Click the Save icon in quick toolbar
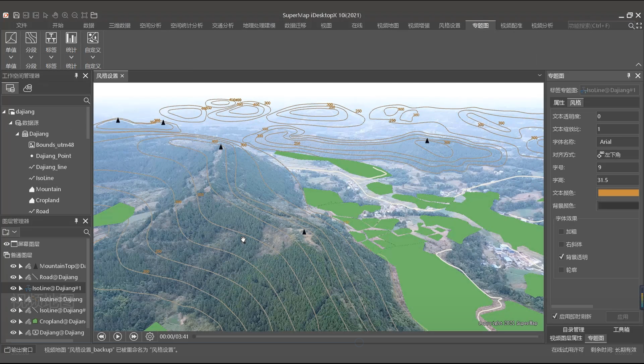644x364 pixels. pyautogui.click(x=16, y=15)
